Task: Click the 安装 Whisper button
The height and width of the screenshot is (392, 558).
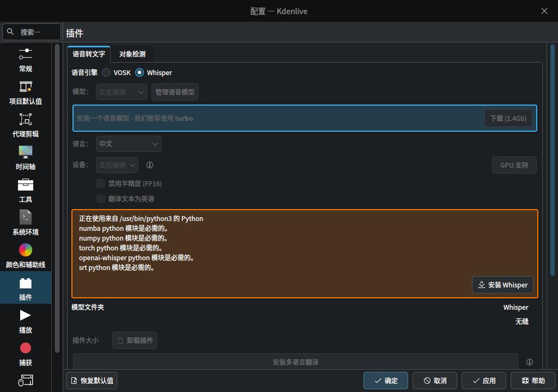Action: pos(502,285)
